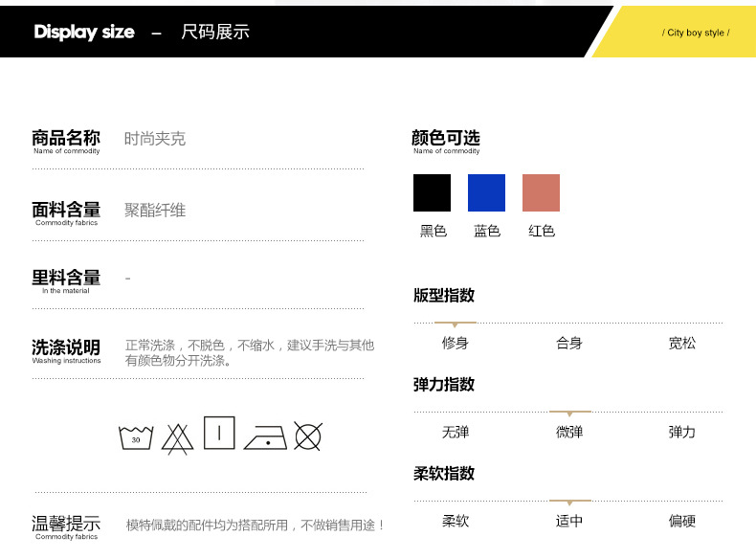Choose the 无弹 elasticity option

pos(456,432)
